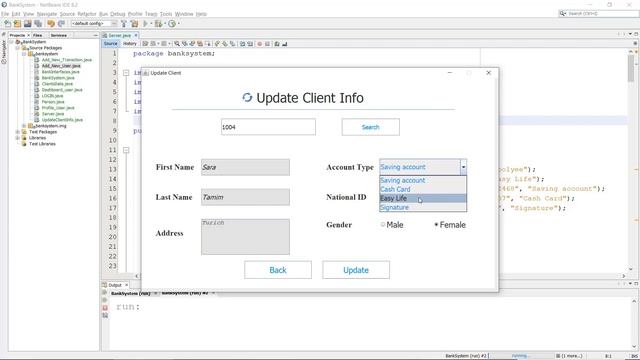Open the Tools menu
This screenshot has width=640, height=360.
coord(166,14)
